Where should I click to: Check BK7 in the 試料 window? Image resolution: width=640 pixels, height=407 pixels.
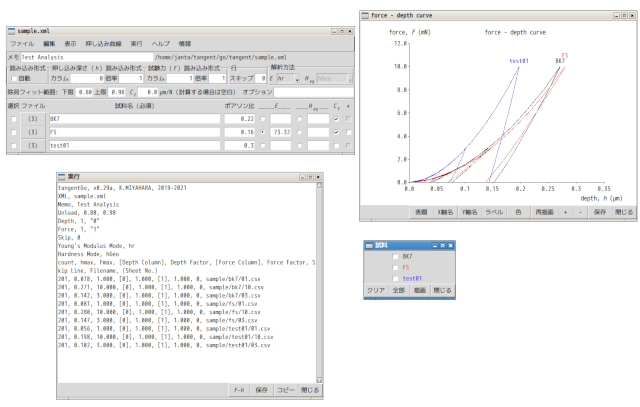(x=395, y=257)
